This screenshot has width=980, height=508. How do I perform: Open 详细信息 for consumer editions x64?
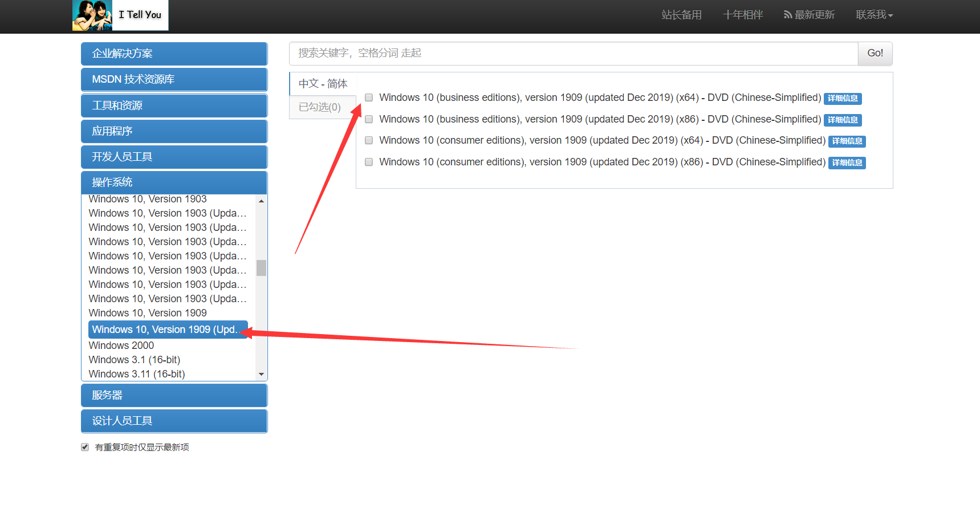point(847,141)
